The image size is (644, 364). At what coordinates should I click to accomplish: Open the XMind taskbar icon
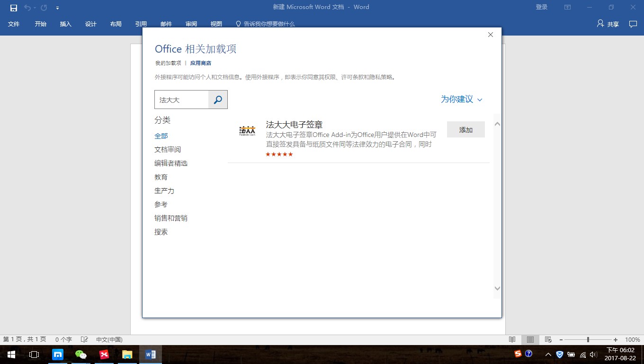tap(104, 355)
